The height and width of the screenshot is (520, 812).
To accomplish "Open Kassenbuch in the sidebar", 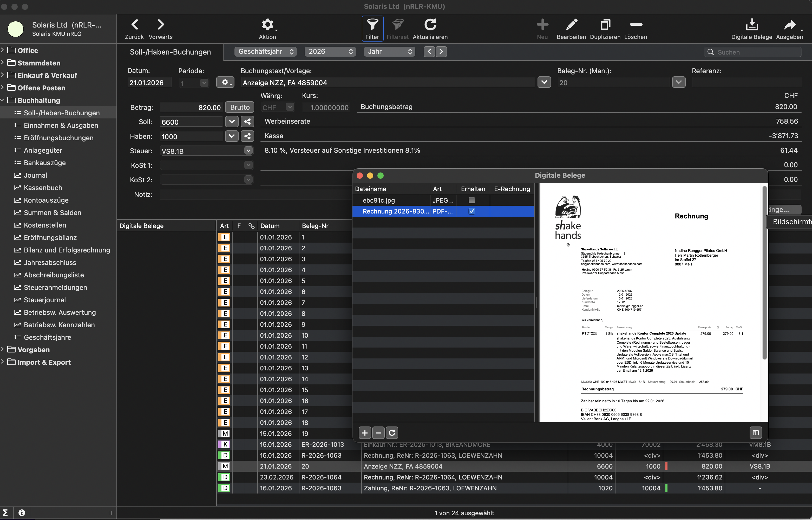I will click(x=43, y=188).
